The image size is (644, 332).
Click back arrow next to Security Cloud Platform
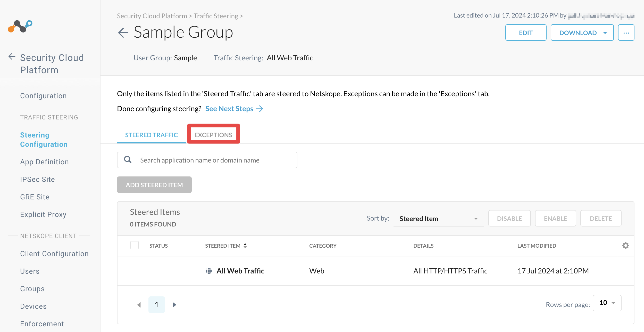12,56
